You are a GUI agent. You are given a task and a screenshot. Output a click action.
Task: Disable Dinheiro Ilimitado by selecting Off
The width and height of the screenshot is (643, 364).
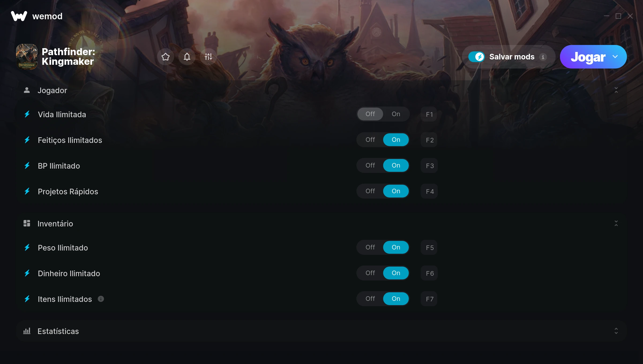click(x=370, y=273)
